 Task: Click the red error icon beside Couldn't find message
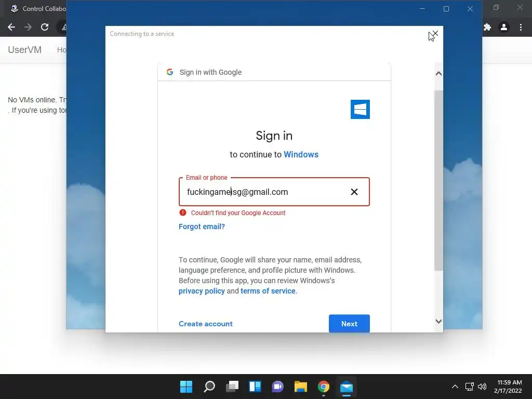click(x=182, y=212)
